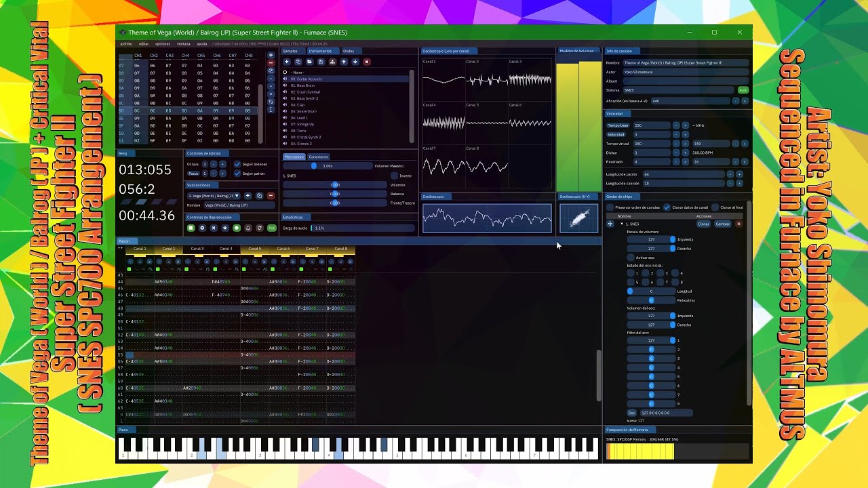Decrease the octave with the minus stepper
The height and width of the screenshot is (488, 868).
(212, 164)
